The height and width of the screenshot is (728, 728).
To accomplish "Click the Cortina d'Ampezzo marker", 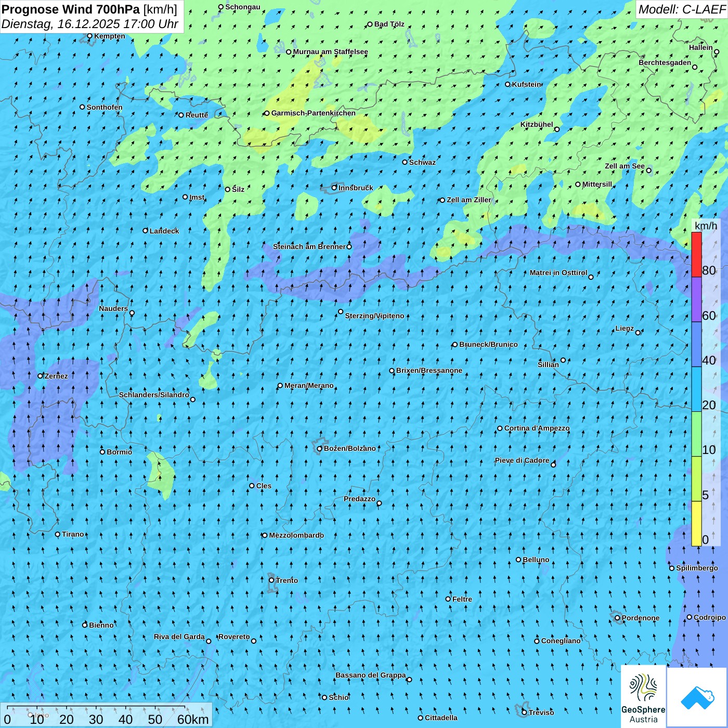I will click(500, 428).
